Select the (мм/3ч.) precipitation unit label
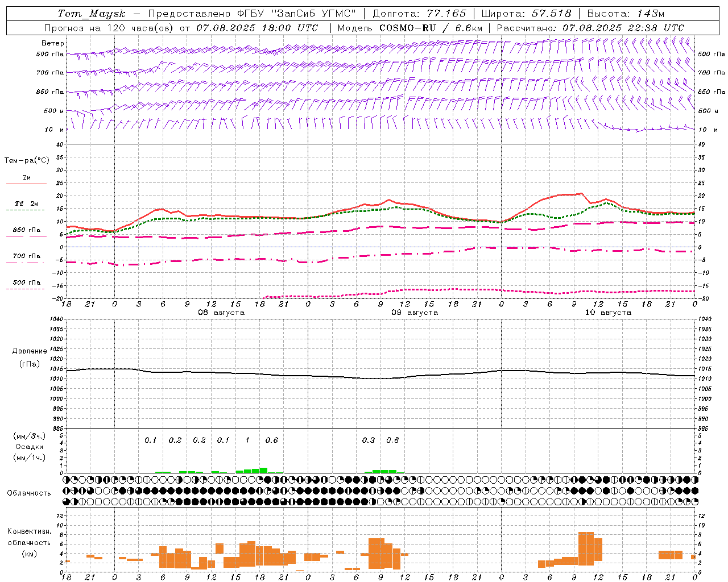 (x=30, y=436)
